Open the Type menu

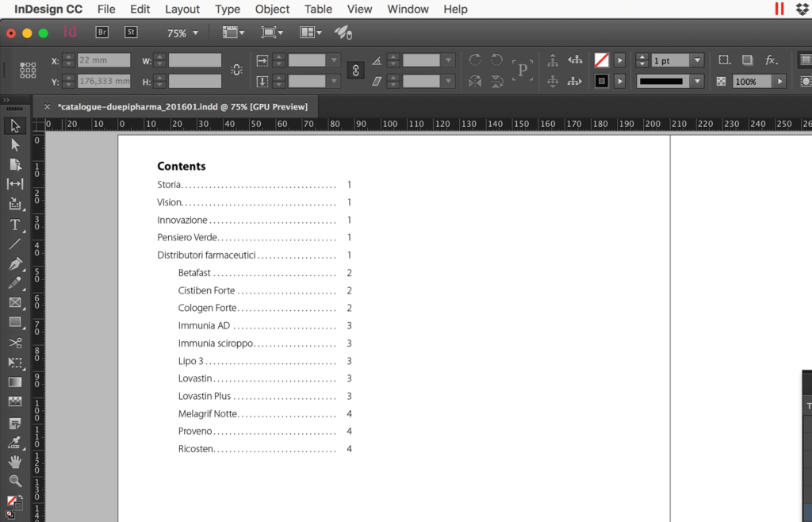(228, 9)
